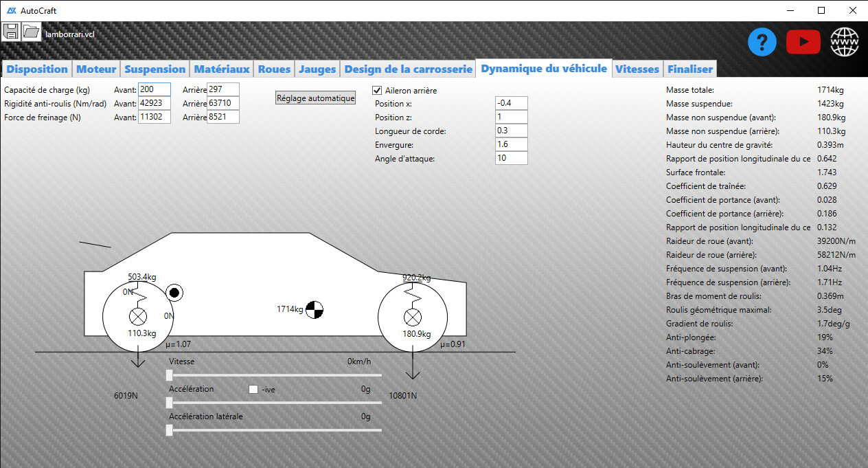Open the blue question mark help icon
868x468 pixels.
762,43
